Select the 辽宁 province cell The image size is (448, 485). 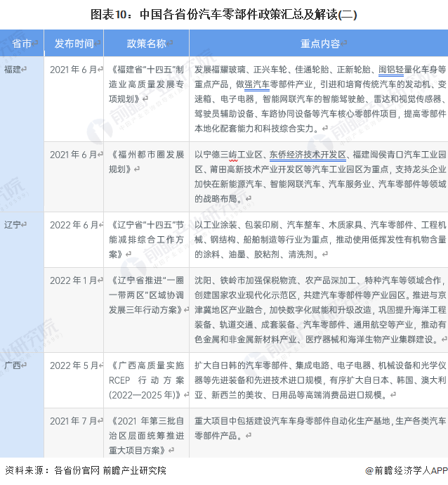point(13,225)
